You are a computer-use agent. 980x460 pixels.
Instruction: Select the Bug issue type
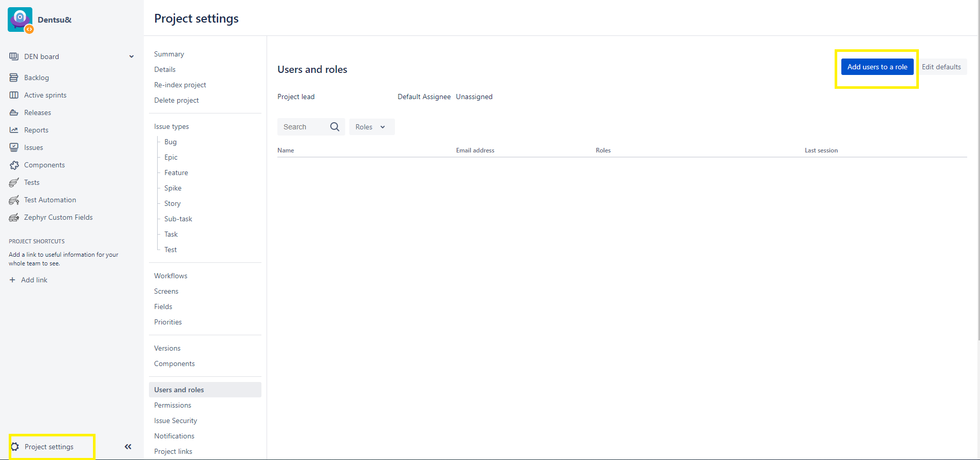[171, 142]
